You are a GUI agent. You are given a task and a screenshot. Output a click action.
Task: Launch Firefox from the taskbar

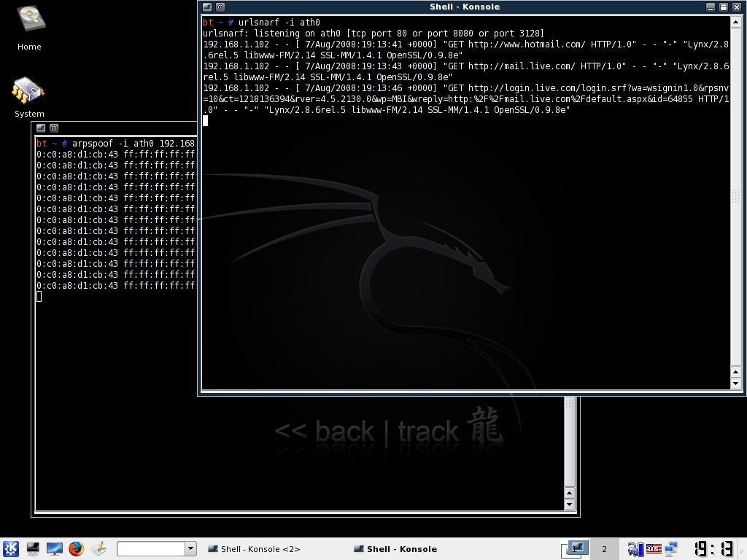click(x=77, y=549)
